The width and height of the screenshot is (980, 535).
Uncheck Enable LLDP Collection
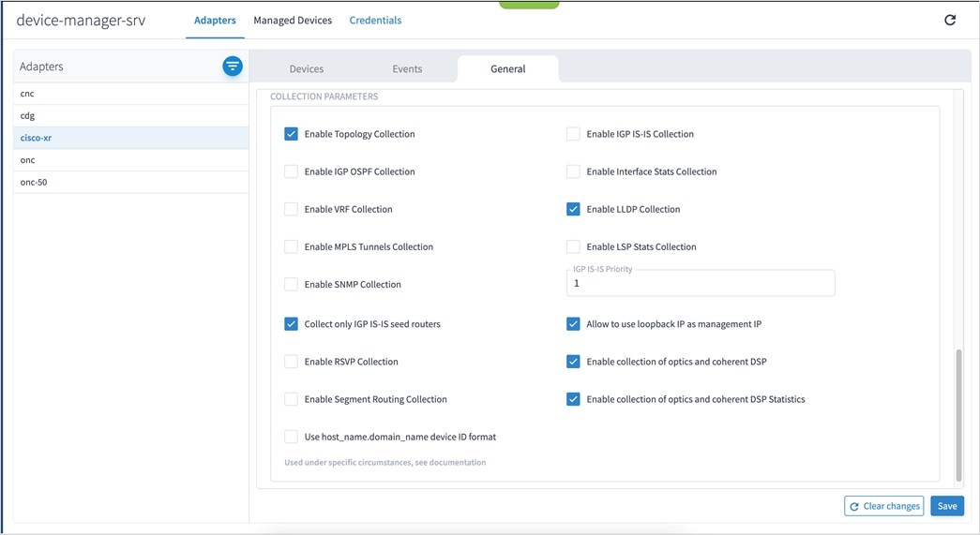point(573,209)
